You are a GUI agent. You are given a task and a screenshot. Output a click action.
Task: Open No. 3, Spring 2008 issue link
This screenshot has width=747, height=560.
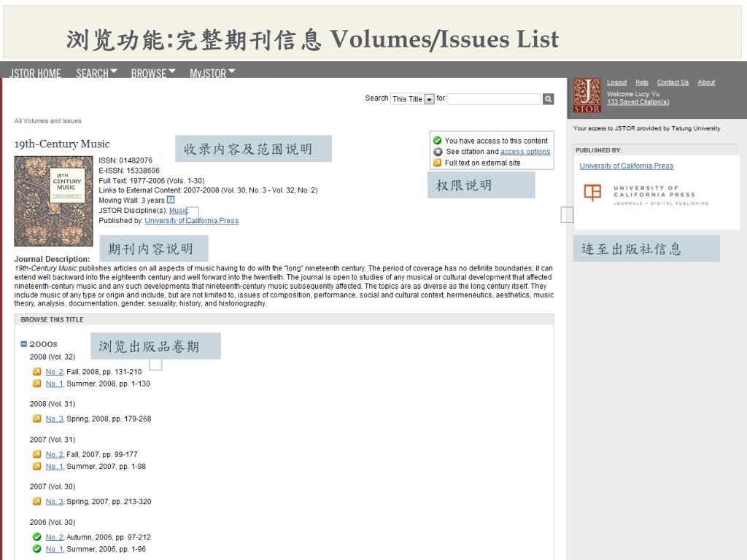coord(54,419)
